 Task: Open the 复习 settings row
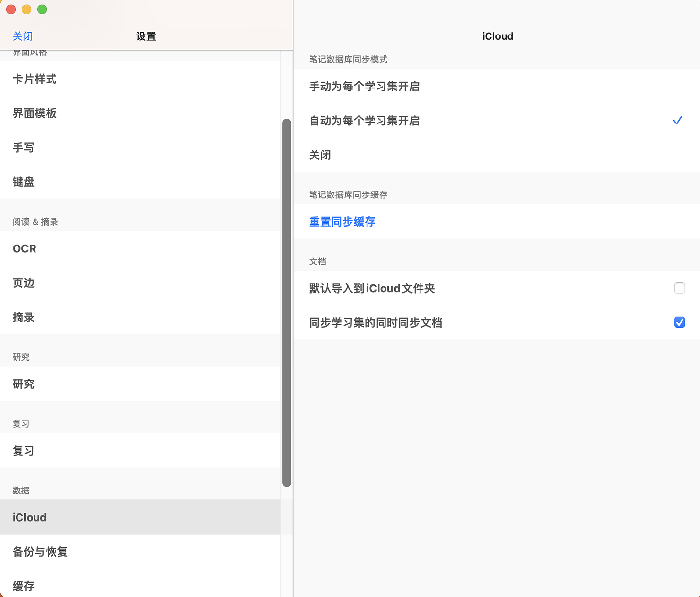[140, 451]
